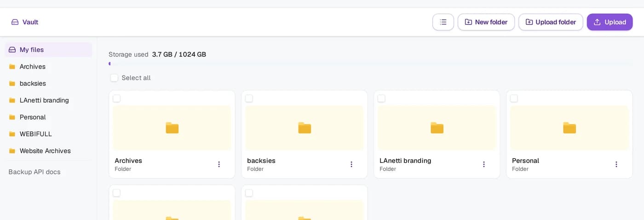Screen dimensions: 644x220
Task: Click the Archives folder thumbnail
Action: pyautogui.click(x=172, y=128)
